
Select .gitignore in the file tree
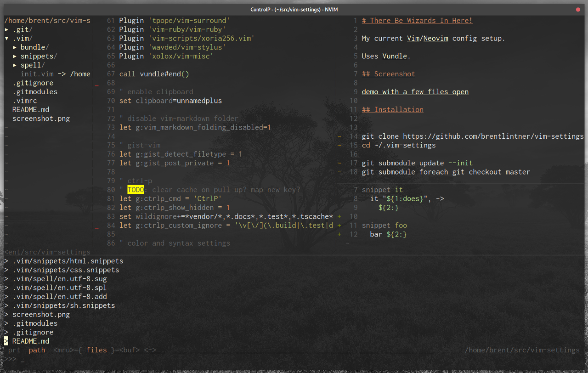coord(33,83)
